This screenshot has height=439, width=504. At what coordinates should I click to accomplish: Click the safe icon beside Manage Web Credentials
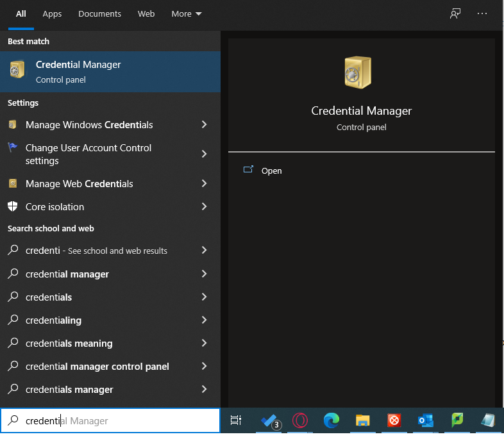tap(13, 183)
